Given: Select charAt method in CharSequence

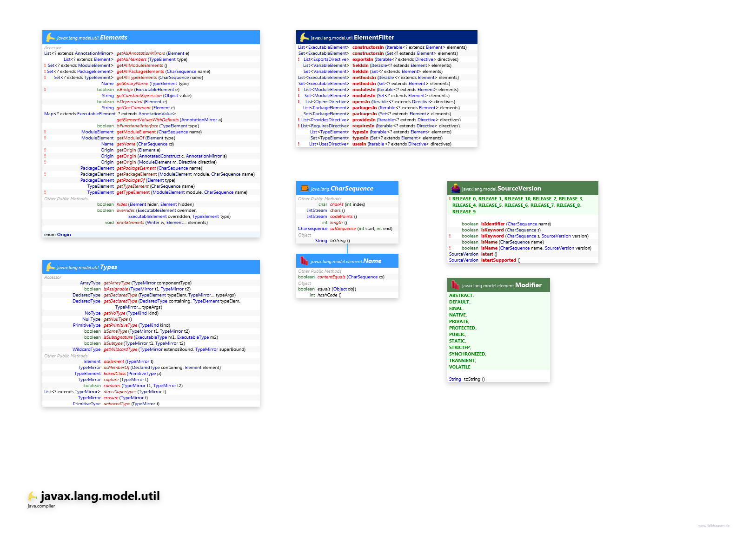Looking at the screenshot, I should [337, 204].
